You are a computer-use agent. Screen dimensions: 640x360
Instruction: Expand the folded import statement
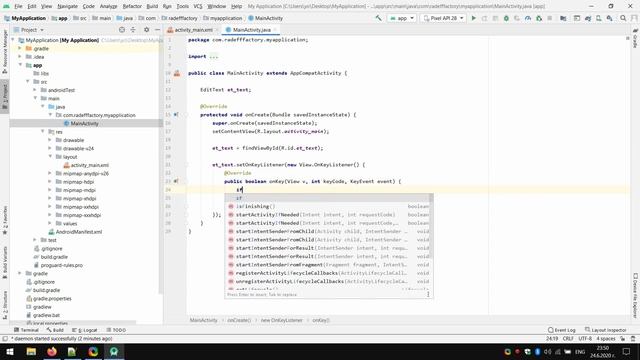(213, 56)
